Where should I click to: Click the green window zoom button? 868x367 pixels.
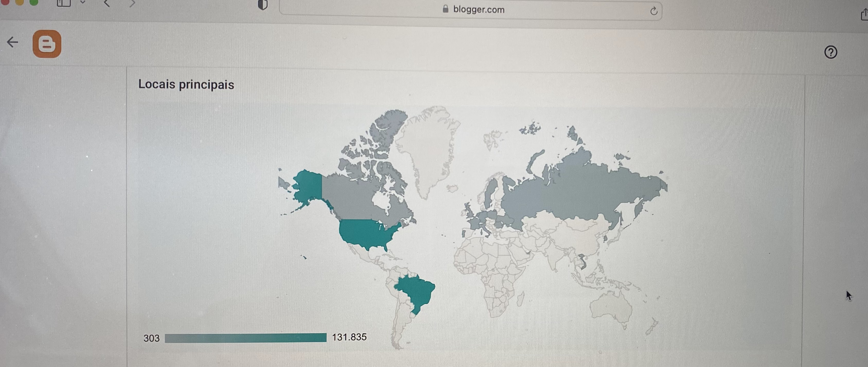(x=34, y=2)
